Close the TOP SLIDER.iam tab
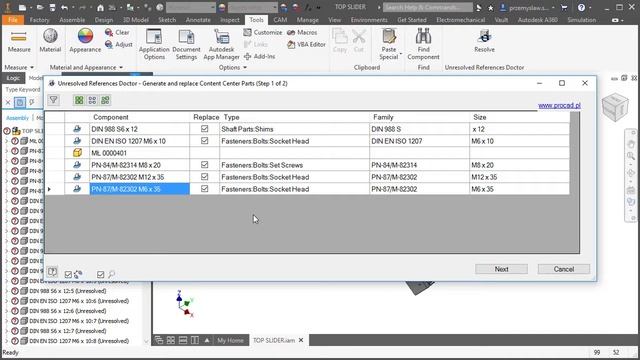Viewport: 640px width, 360px height. pyautogui.click(x=301, y=340)
